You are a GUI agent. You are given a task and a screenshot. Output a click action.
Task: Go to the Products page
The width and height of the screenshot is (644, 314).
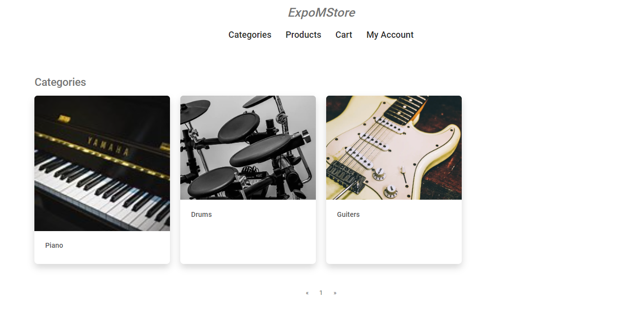pyautogui.click(x=303, y=35)
